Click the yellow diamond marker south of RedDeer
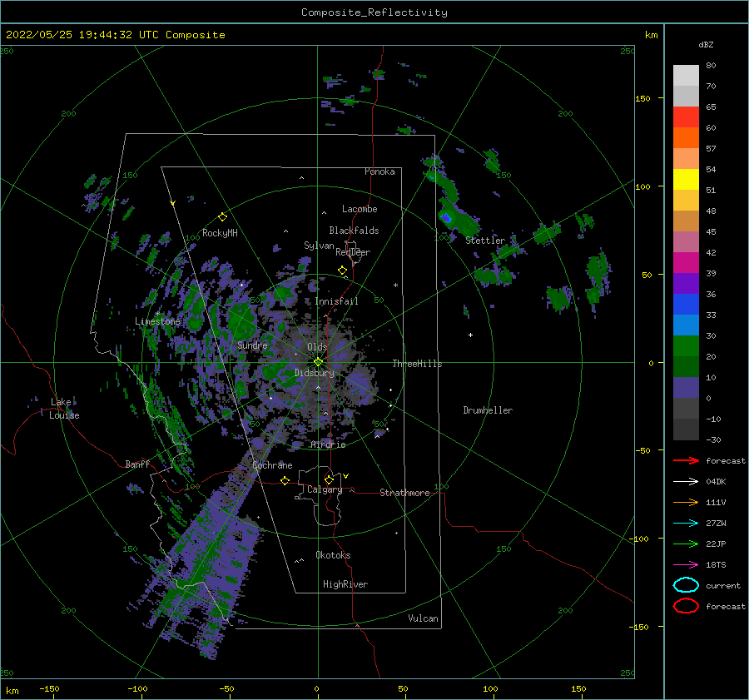 (342, 271)
